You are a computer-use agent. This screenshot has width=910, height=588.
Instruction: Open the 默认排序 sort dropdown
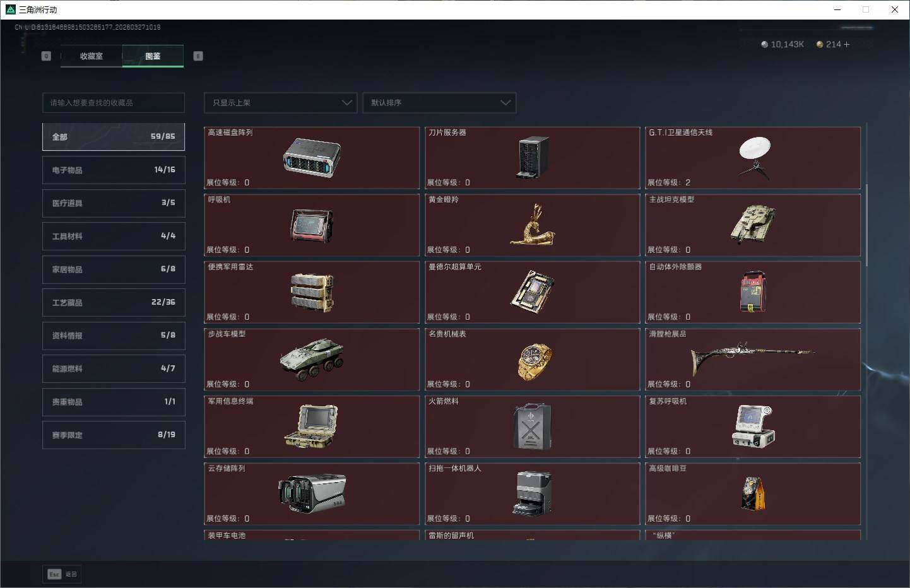click(x=439, y=103)
